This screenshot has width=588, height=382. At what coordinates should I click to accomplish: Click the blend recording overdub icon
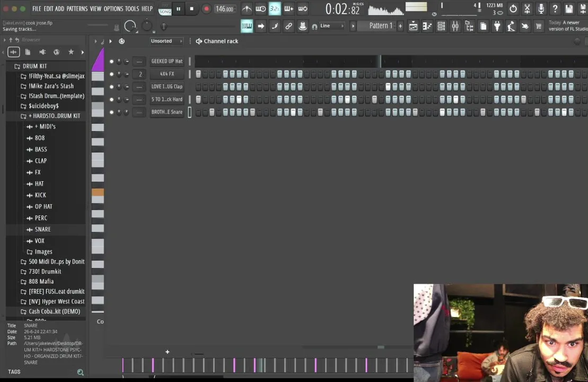pyautogui.click(x=289, y=8)
